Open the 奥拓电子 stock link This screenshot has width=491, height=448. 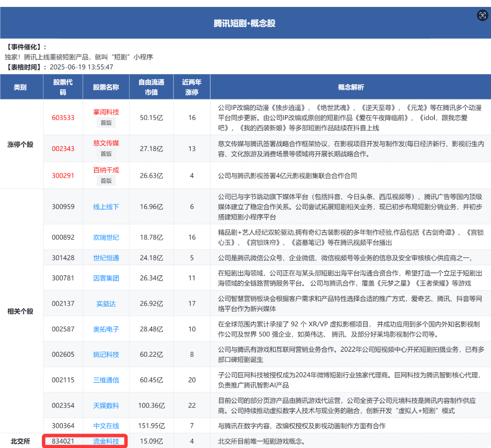pos(106,329)
